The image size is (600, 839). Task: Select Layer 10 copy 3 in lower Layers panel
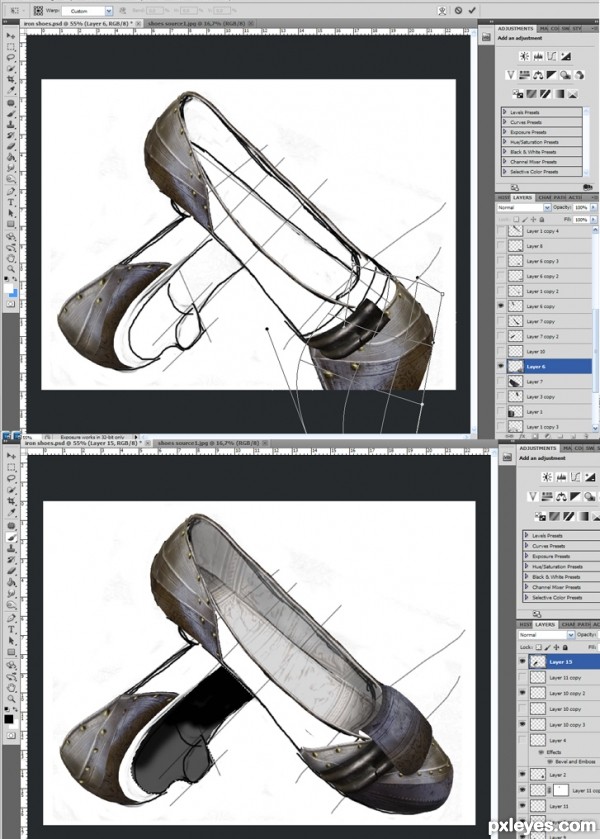pyautogui.click(x=559, y=724)
